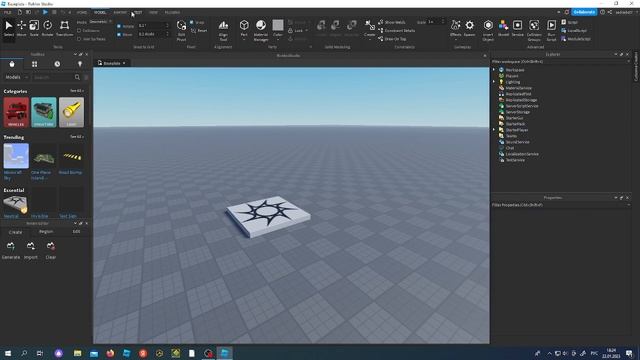Viewport: 640px width, 360px height.
Task: Open the Mode Geometric dropdown
Action: 100,22
